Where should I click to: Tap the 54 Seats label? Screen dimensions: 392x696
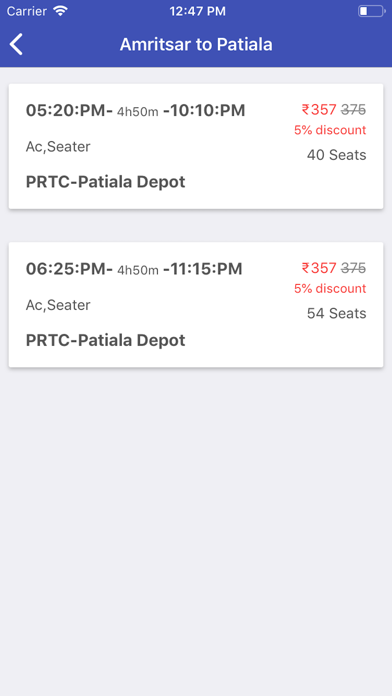coord(337,313)
